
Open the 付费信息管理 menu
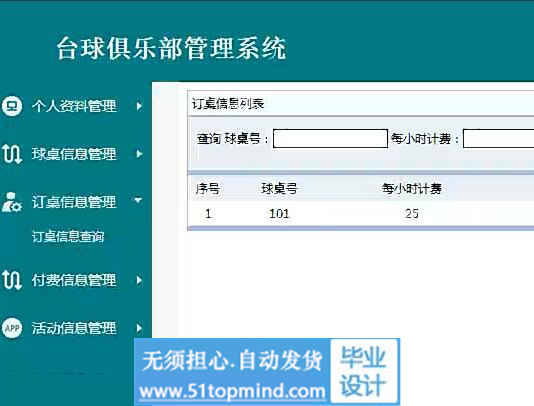pyautogui.click(x=74, y=280)
